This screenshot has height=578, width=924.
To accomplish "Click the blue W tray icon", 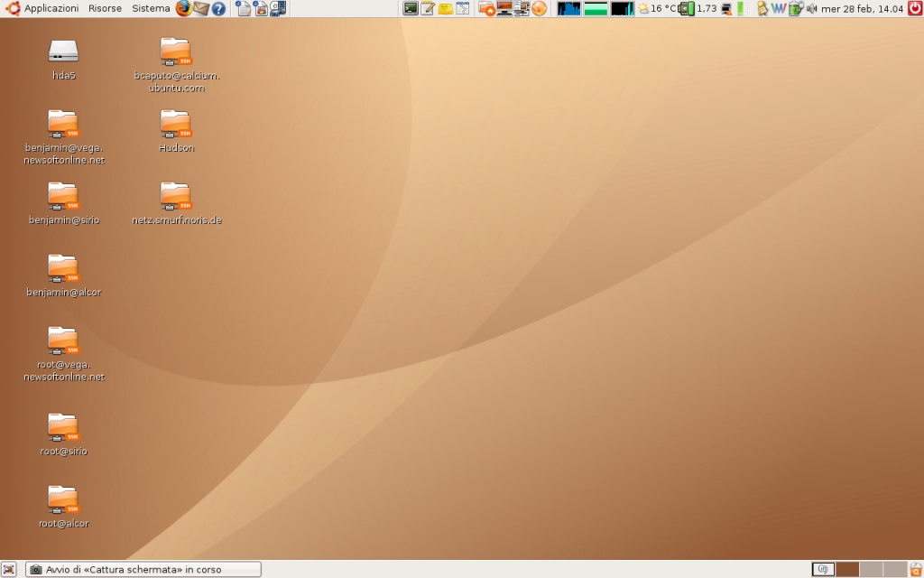I will point(779,8).
